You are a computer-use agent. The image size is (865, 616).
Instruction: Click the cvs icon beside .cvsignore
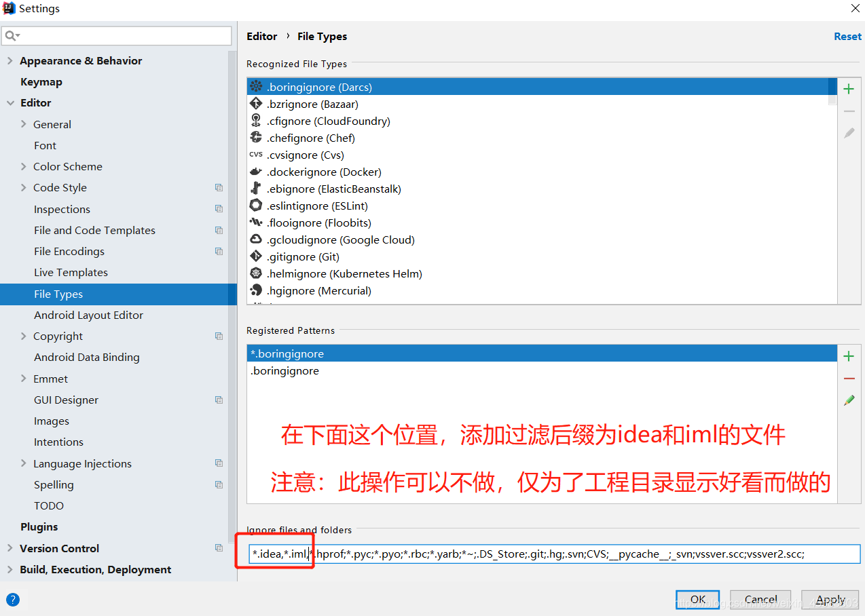(x=256, y=155)
